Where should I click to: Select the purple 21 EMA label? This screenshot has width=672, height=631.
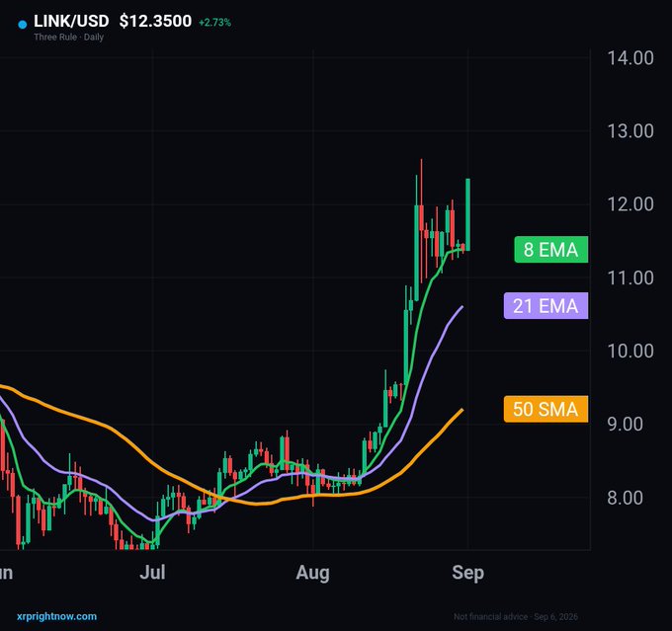point(546,306)
